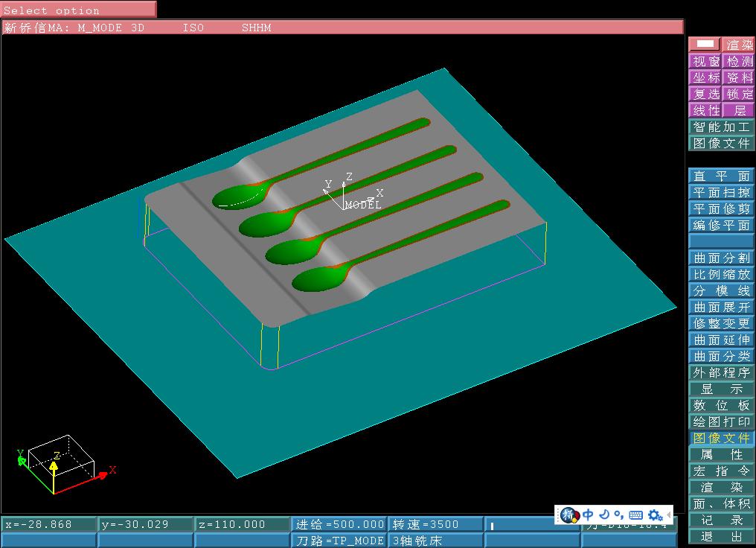Viewport: 756px width, 548px height.
Task: Choose the 曲面展开 surface unfold command
Action: click(x=721, y=308)
